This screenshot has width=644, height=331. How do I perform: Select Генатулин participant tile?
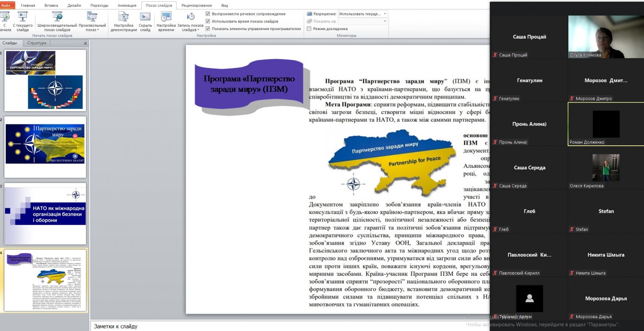point(529,80)
